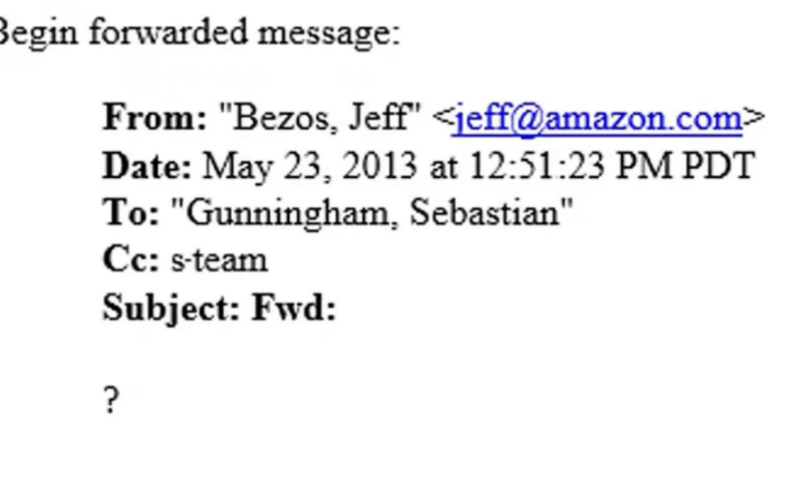Viewport: 800px width, 494px height.
Task: Click the bold "Subject:" label
Action: (171, 308)
